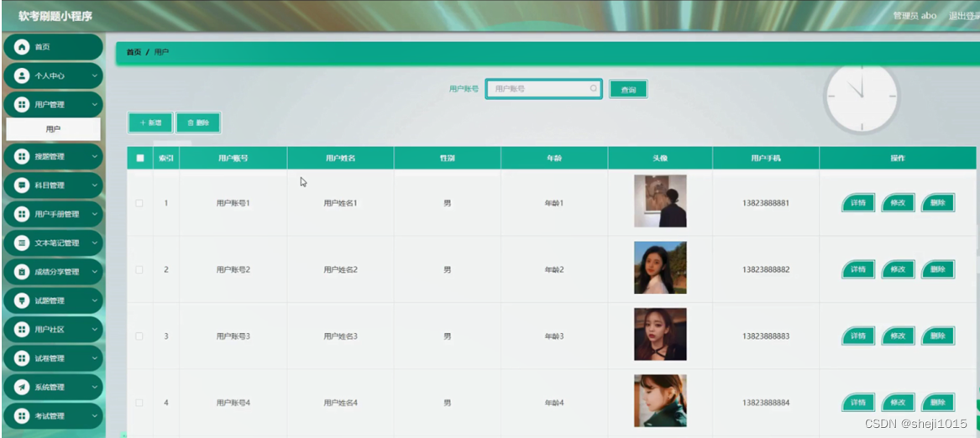Click the grid icon beside 用户手册管理
Viewport: 980px width, 438px height.
pos(22,214)
